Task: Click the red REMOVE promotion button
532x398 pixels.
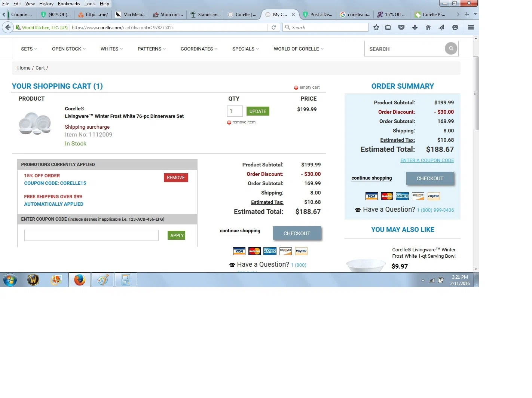Action: click(x=176, y=178)
